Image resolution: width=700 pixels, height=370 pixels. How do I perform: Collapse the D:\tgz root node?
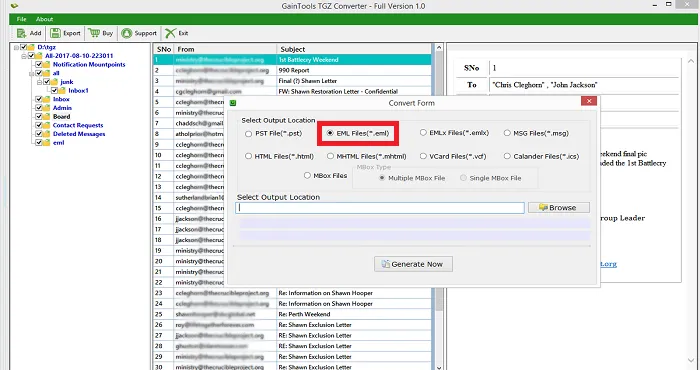17,47
